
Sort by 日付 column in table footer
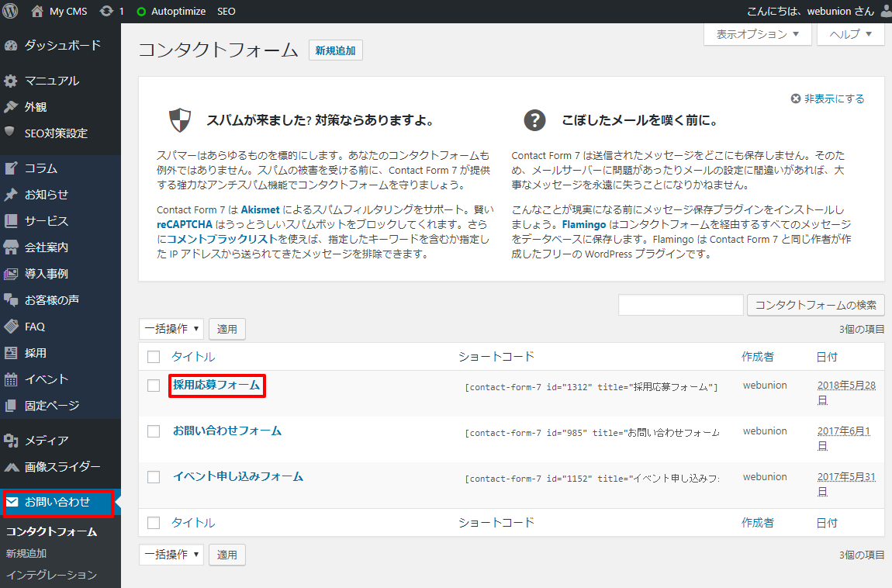click(x=827, y=523)
